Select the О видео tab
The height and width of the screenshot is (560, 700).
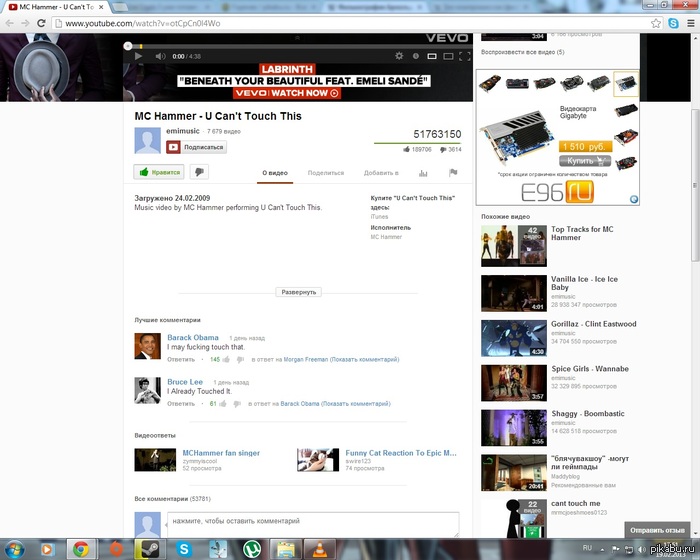(x=274, y=173)
